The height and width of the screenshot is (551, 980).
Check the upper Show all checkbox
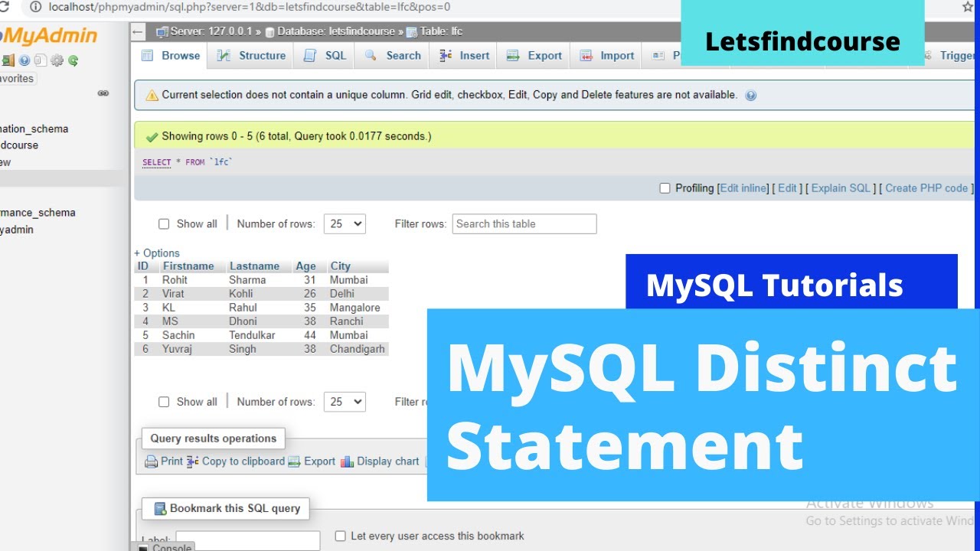164,224
